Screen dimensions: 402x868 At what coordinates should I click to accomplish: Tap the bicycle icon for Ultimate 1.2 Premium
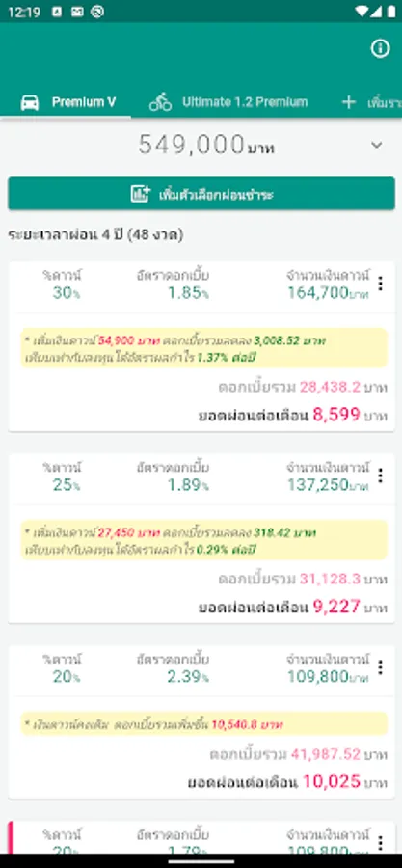click(160, 102)
